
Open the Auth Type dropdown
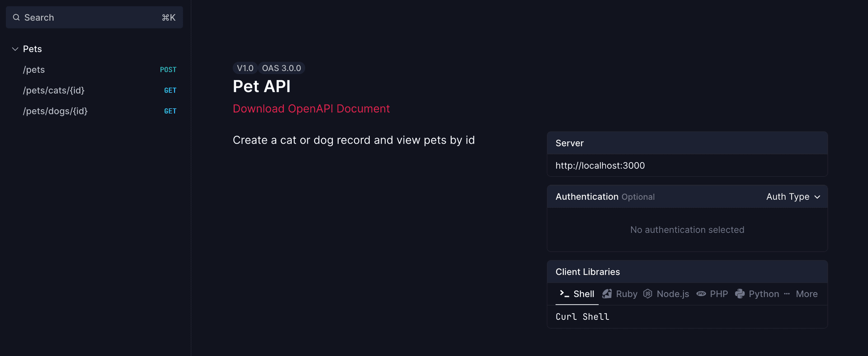coord(793,197)
